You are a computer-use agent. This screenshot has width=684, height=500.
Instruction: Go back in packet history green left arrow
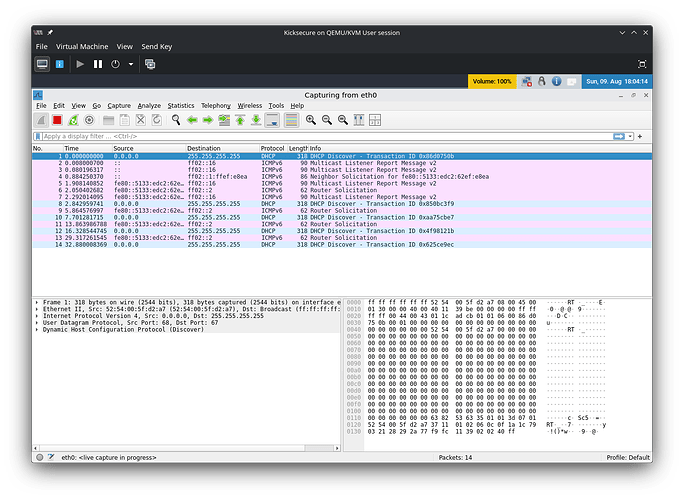pyautogui.click(x=192, y=120)
